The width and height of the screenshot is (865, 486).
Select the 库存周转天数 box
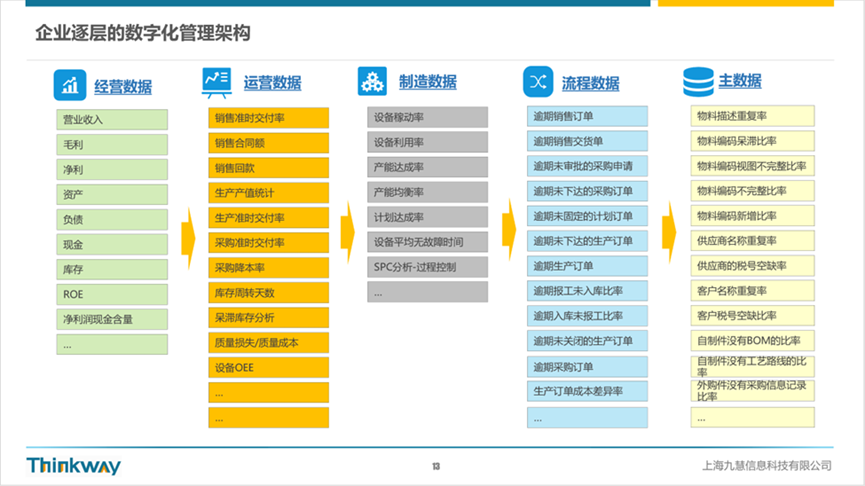269,293
